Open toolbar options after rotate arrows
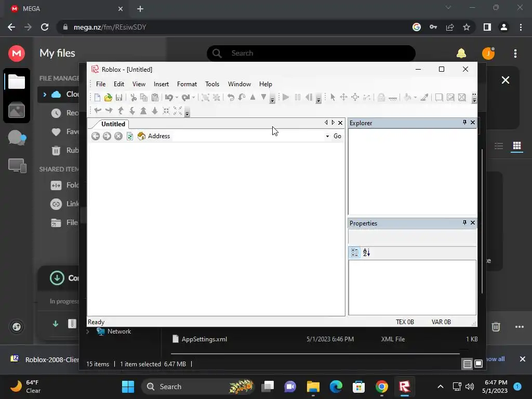This screenshot has height=399, width=532. pyautogui.click(x=272, y=98)
